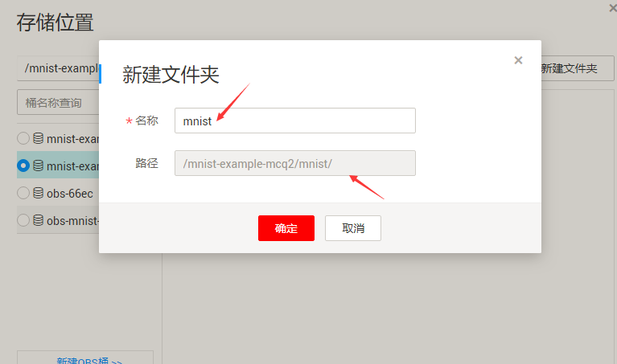Select the highlighted mnist-exam bucket radio button
The height and width of the screenshot is (364, 617).
[23, 166]
